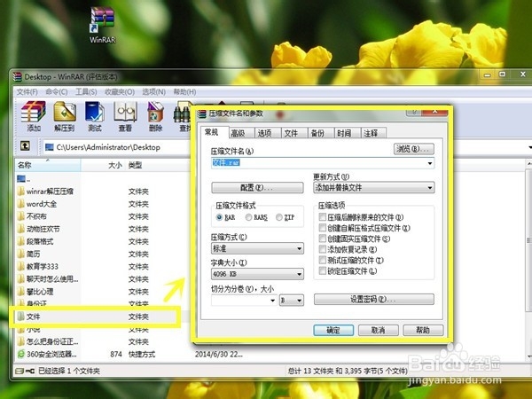Check 添加恢复记录 option

[323, 249]
